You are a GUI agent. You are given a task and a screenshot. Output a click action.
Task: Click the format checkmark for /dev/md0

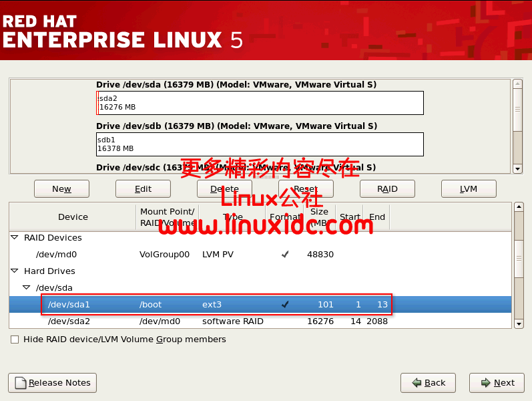(285, 255)
